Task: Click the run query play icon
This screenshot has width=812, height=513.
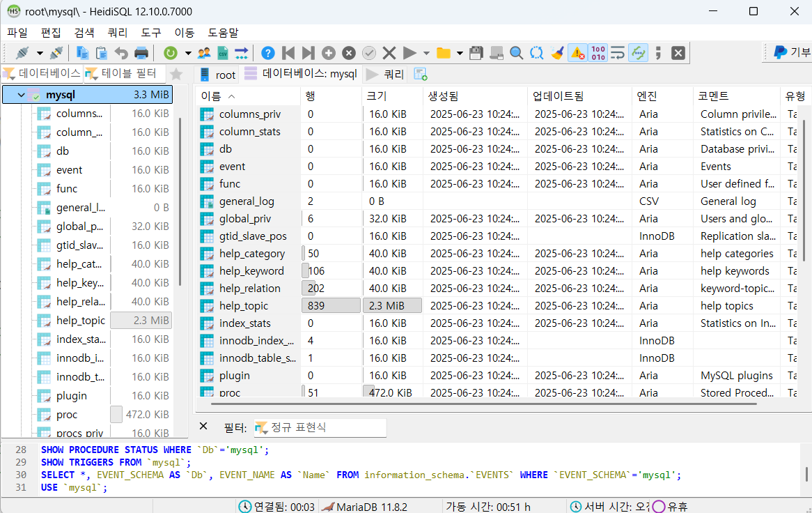Action: coord(409,53)
